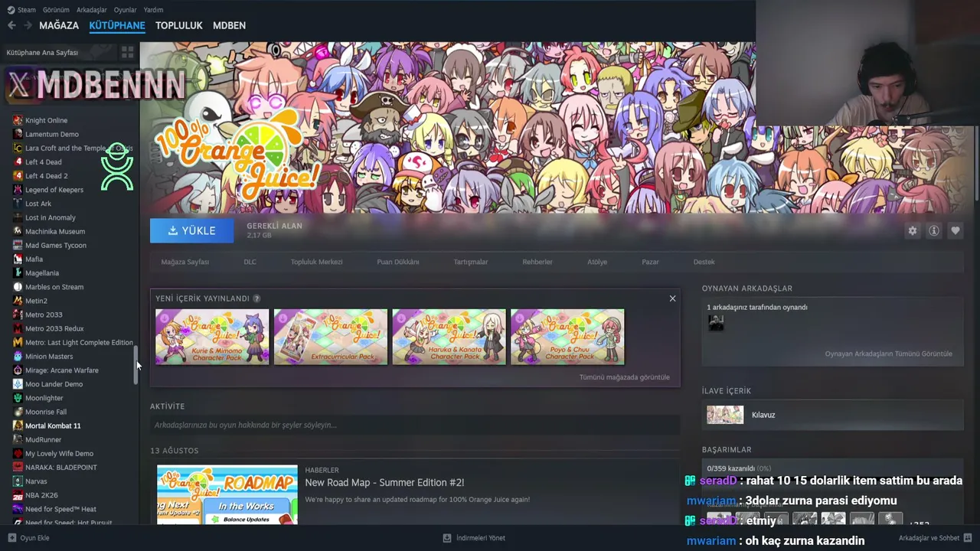Open Puan Dükkânı link

398,262
